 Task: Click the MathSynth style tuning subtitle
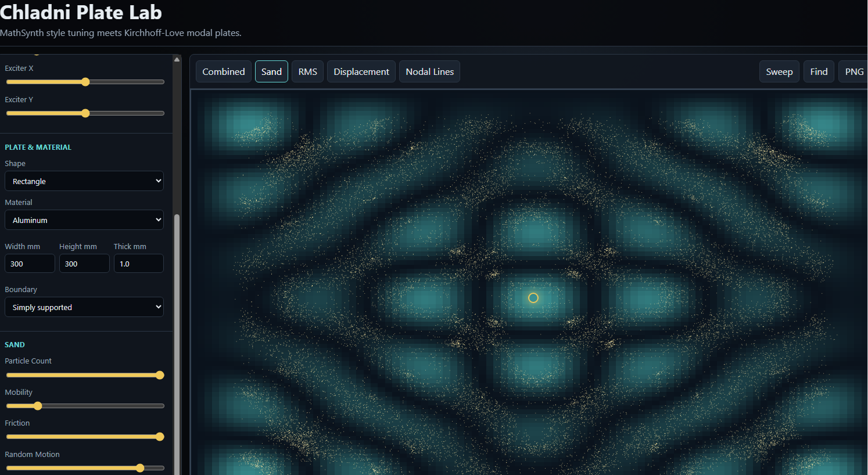121,33
